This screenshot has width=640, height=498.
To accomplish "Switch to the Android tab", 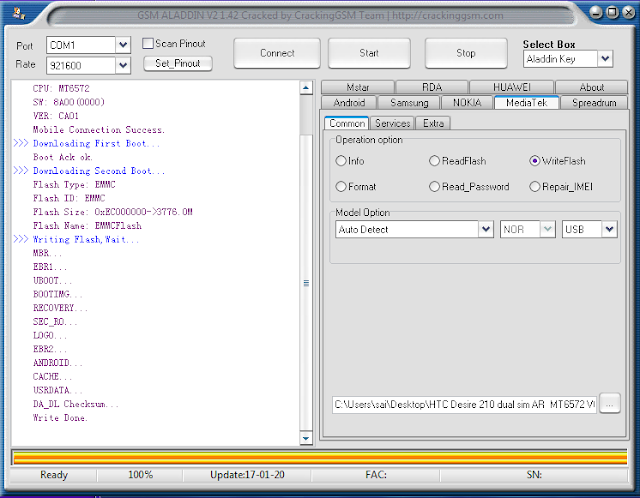I will [349, 102].
